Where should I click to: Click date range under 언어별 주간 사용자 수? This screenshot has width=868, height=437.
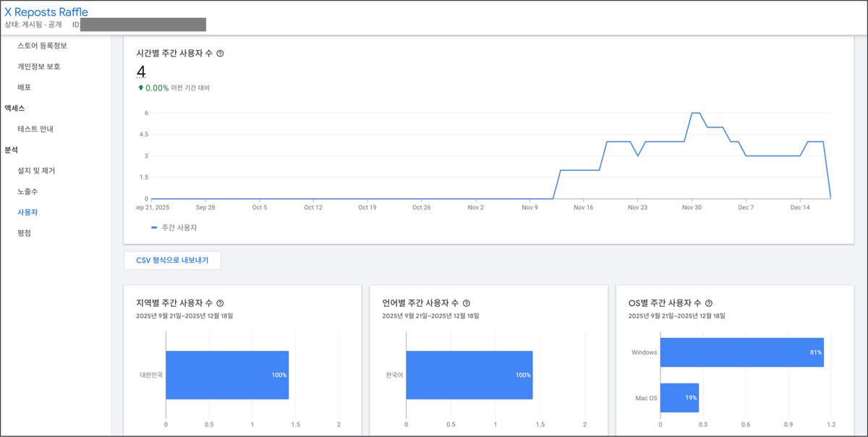431,316
